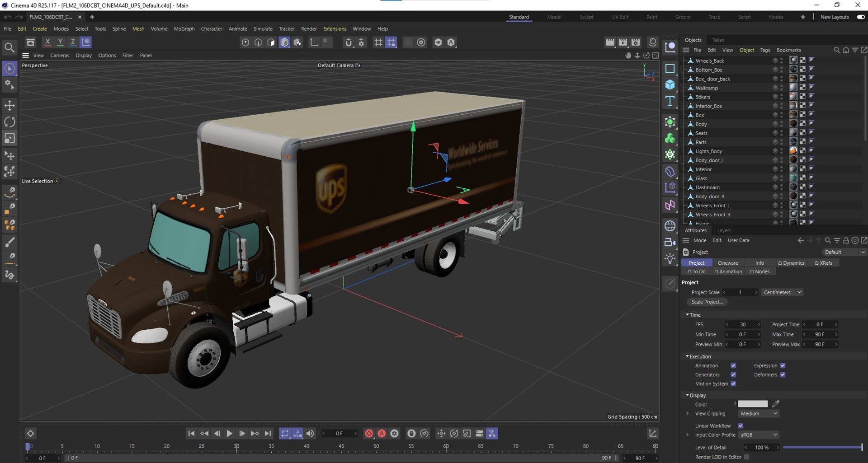This screenshot has height=463, width=868.
Task: Uncheck the Motion System checkbox
Action: [733, 384]
